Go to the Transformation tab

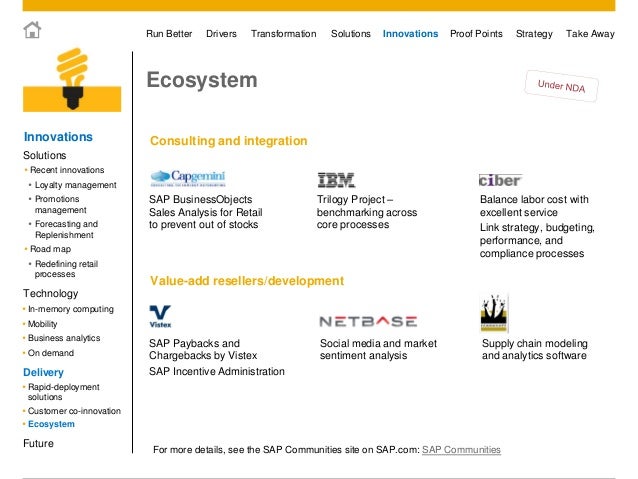point(284,34)
